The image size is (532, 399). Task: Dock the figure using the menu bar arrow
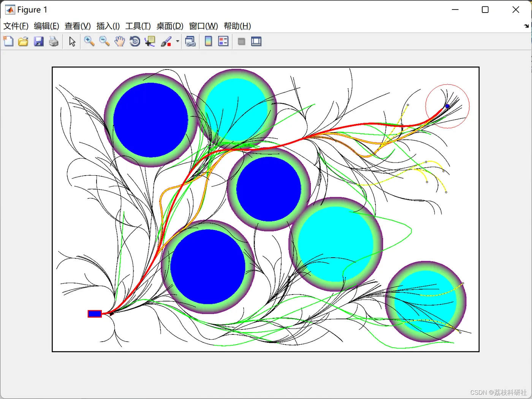(526, 26)
